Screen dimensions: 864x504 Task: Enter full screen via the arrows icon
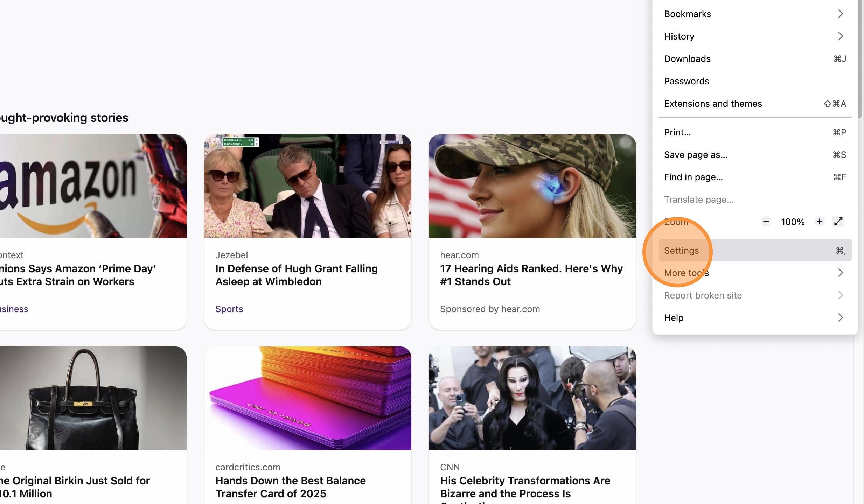tap(838, 222)
